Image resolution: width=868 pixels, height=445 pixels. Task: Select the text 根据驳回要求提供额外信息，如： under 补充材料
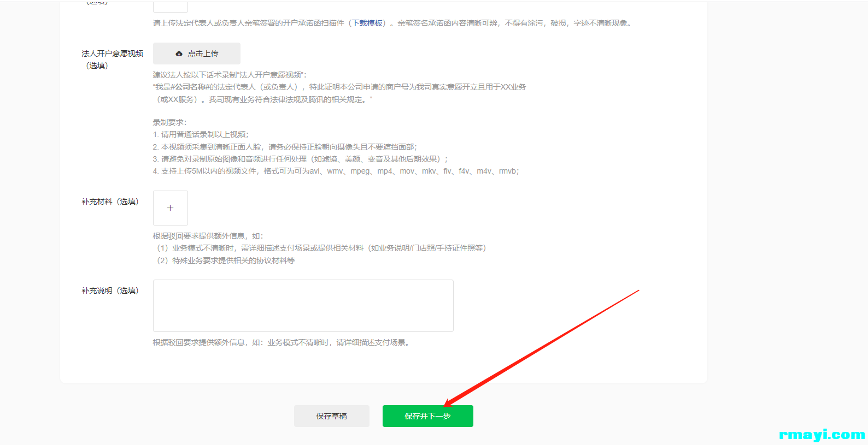click(208, 236)
